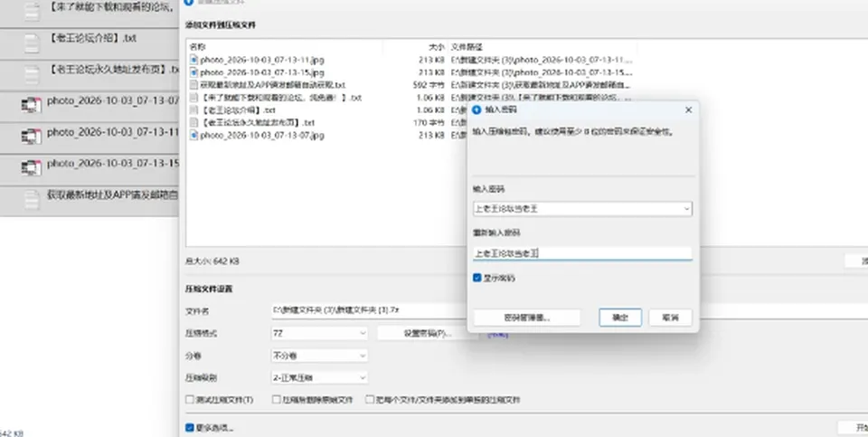Enable 测试压缩文件(T) checkbox
Screen dimensions: 868x437
(190, 399)
